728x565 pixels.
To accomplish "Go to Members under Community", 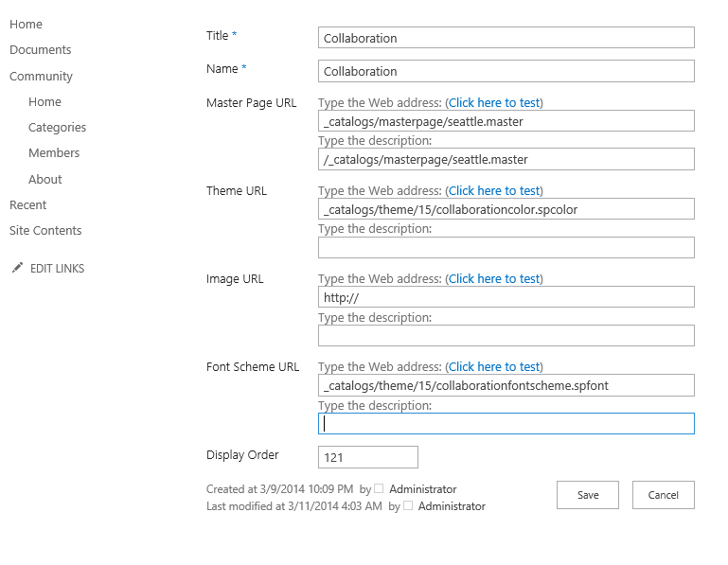I will [x=54, y=152].
